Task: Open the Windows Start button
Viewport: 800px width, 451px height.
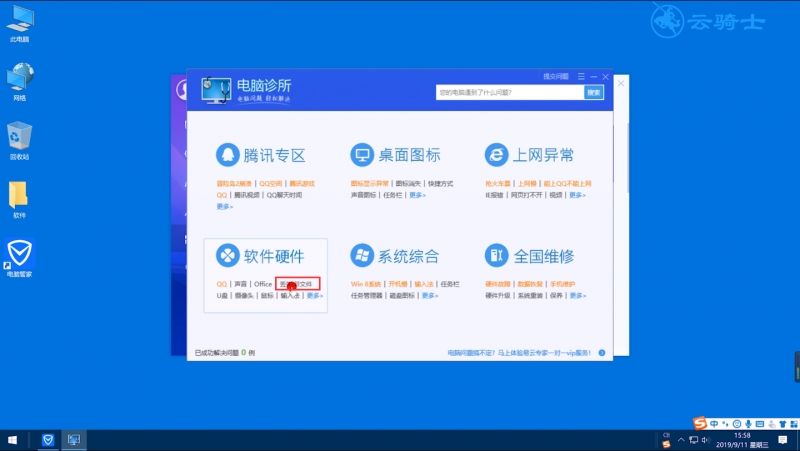Action: 12,440
